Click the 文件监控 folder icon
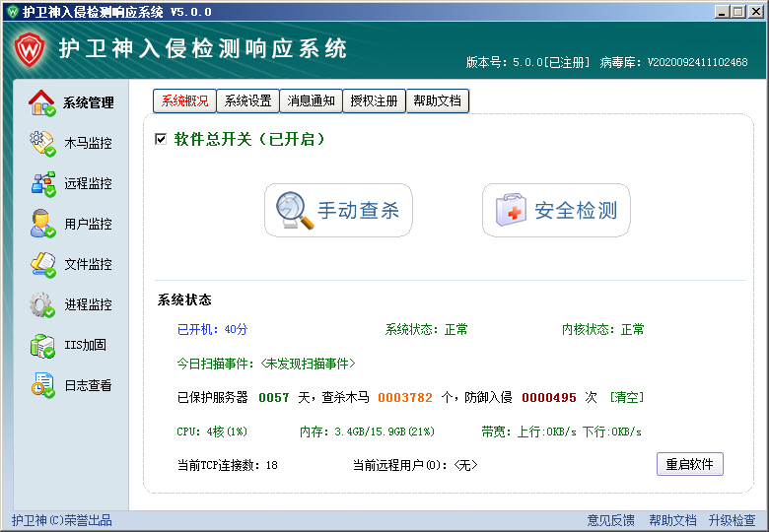769x532 pixels. point(42,264)
